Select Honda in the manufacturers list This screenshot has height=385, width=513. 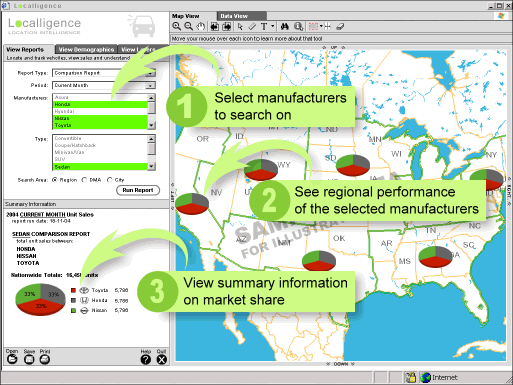(x=100, y=104)
